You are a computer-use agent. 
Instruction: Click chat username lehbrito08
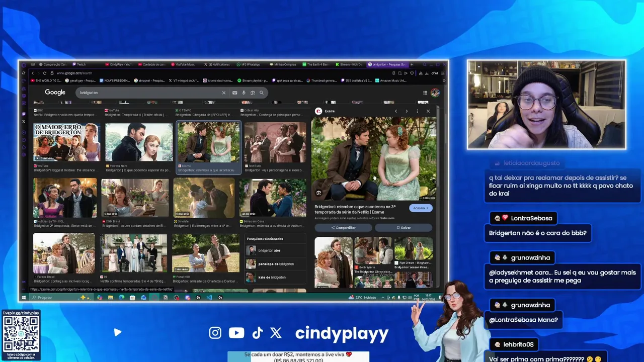click(x=518, y=344)
